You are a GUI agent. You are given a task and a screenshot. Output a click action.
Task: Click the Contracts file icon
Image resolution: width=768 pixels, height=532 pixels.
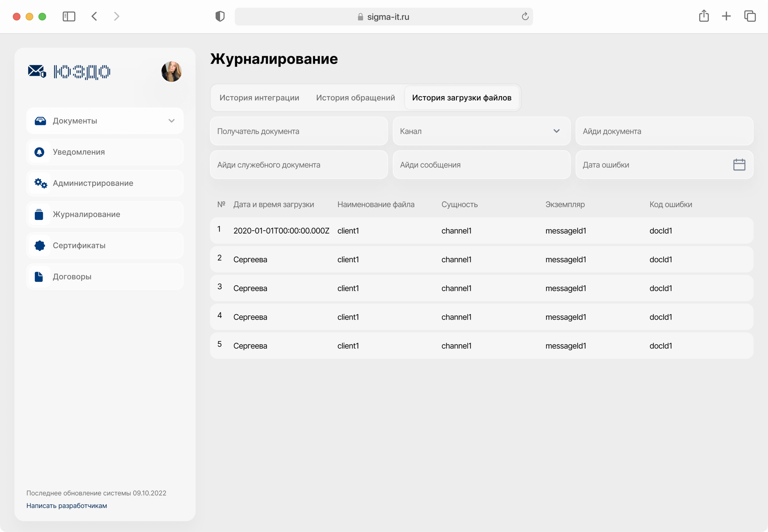point(39,277)
